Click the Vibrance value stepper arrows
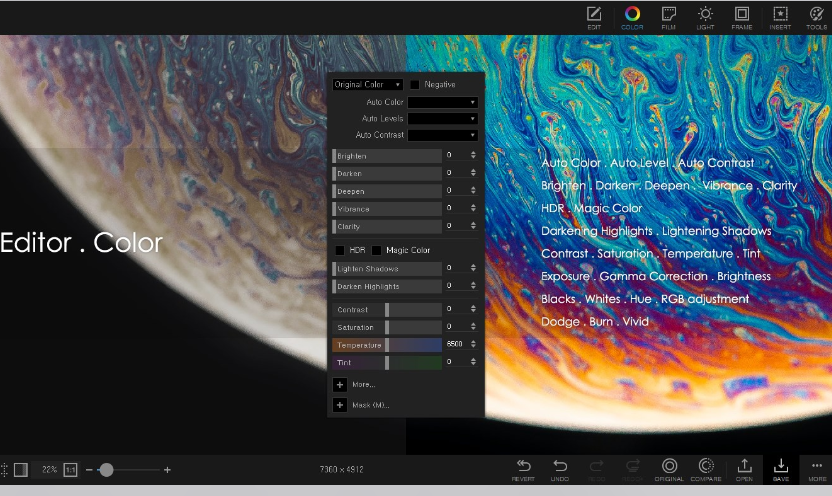The image size is (832, 496). (473, 208)
